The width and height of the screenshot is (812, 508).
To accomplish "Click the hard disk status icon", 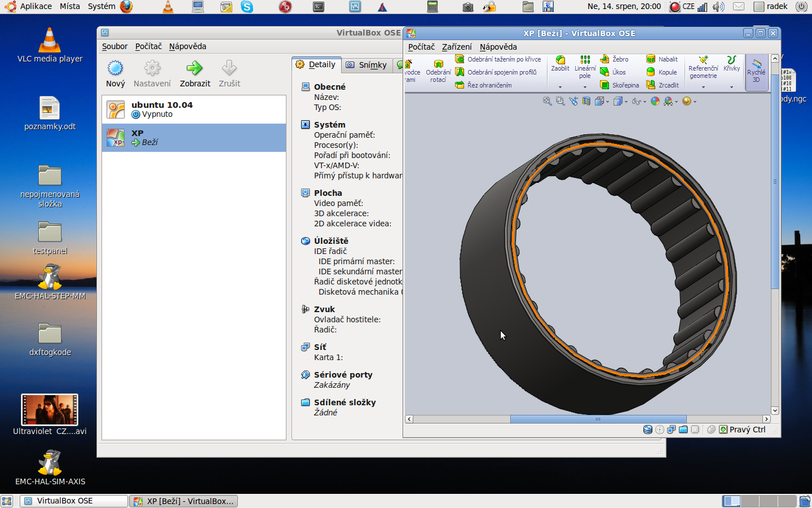I will [648, 430].
